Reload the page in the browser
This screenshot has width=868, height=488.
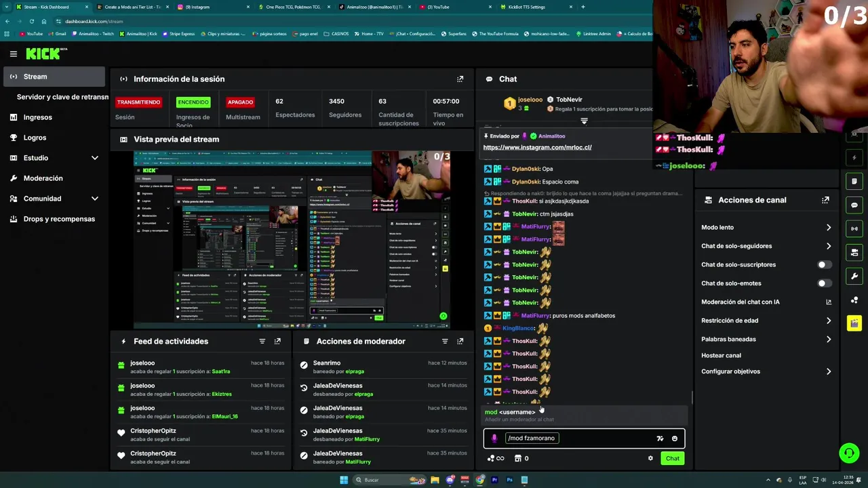(x=31, y=21)
